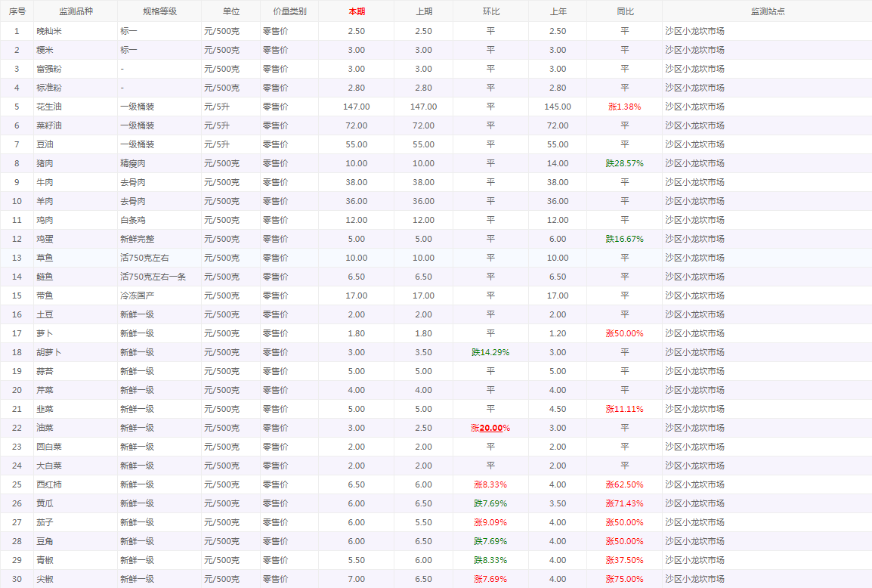Select the 监测站点 column header

(x=767, y=11)
